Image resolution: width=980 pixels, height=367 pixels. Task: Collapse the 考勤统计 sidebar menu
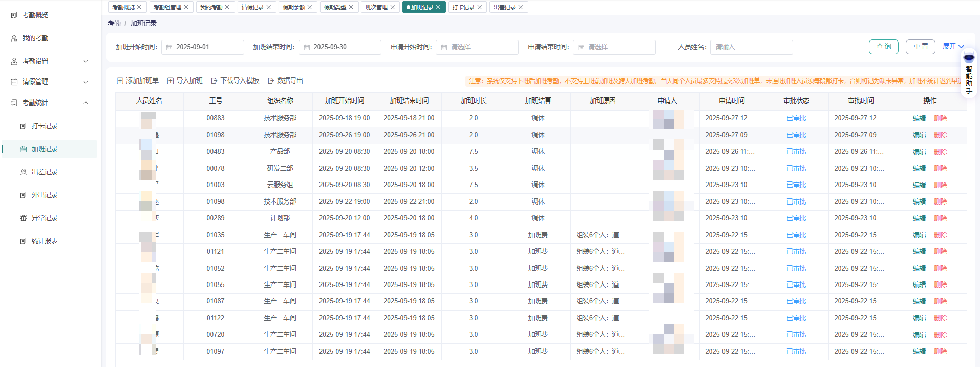point(49,103)
